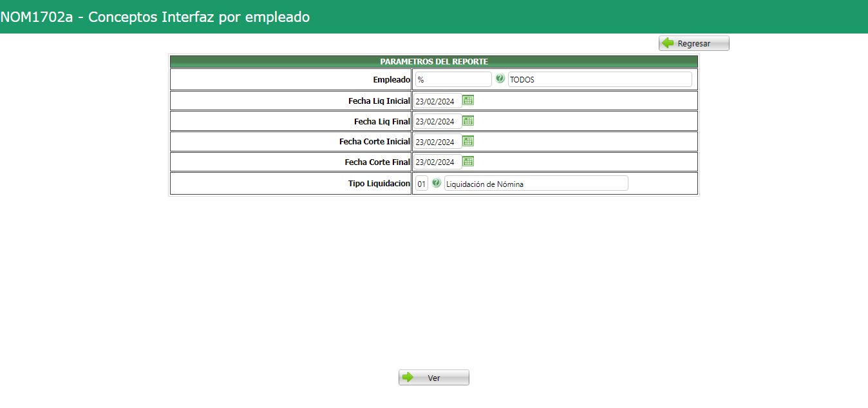Open the calendar picker for Fecha Liq Inicial
This screenshot has width=868, height=408.
coord(467,101)
